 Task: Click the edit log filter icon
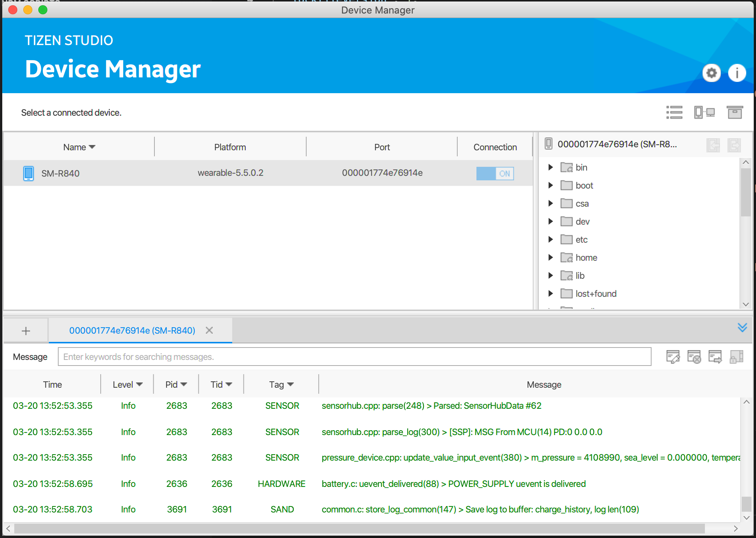point(673,357)
